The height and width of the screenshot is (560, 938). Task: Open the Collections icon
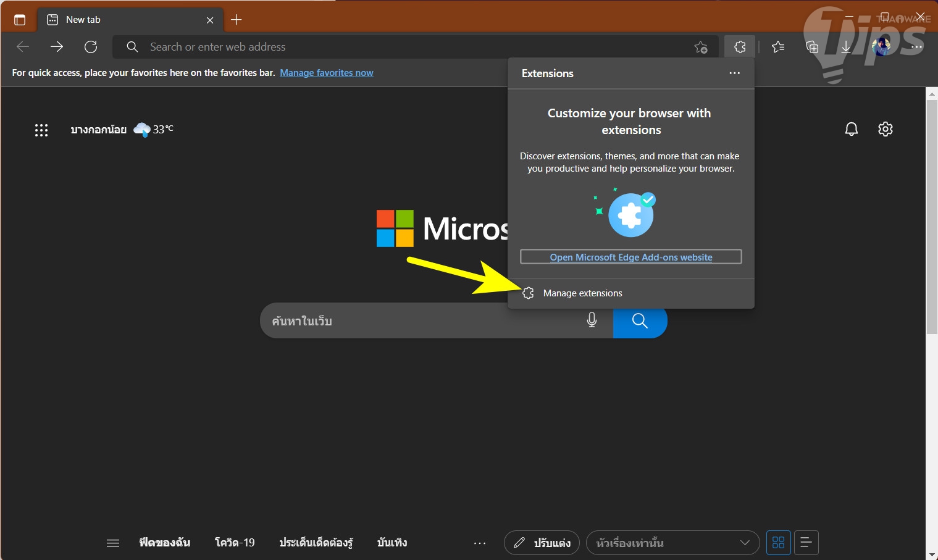812,47
